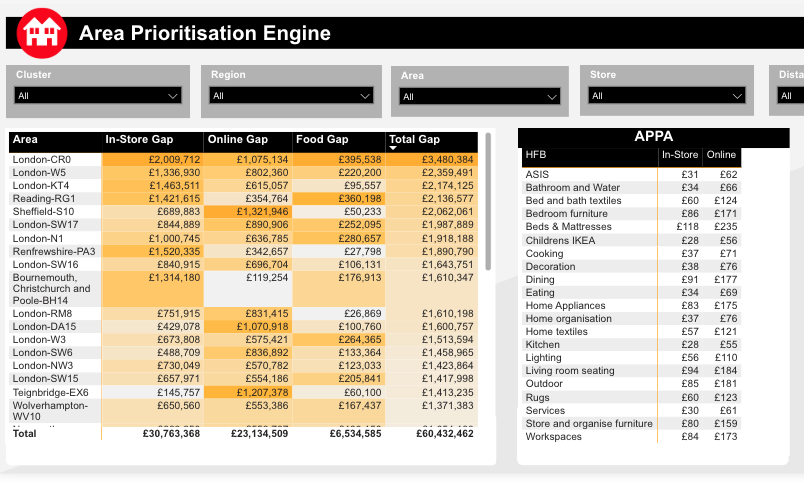Click the APPA In-Store column header
This screenshot has width=804, height=483.
pos(680,155)
